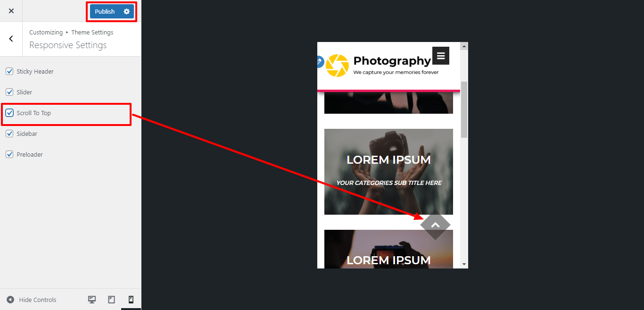This screenshot has height=310, width=644.
Task: Open publish settings gear icon
Action: [x=126, y=11]
